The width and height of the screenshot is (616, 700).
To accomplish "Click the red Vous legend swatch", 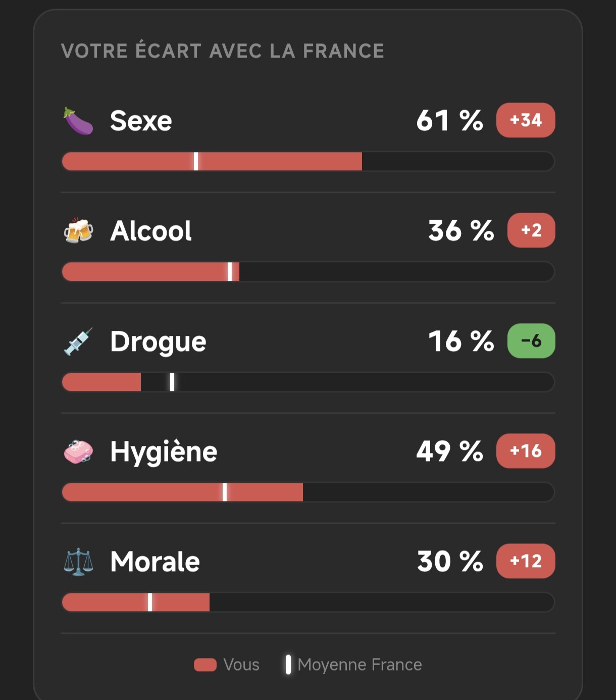I will [x=205, y=665].
